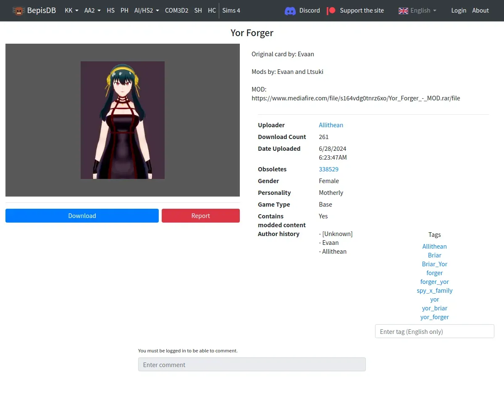Select the forger_yor tag
The height and width of the screenshot is (420, 504).
click(435, 282)
